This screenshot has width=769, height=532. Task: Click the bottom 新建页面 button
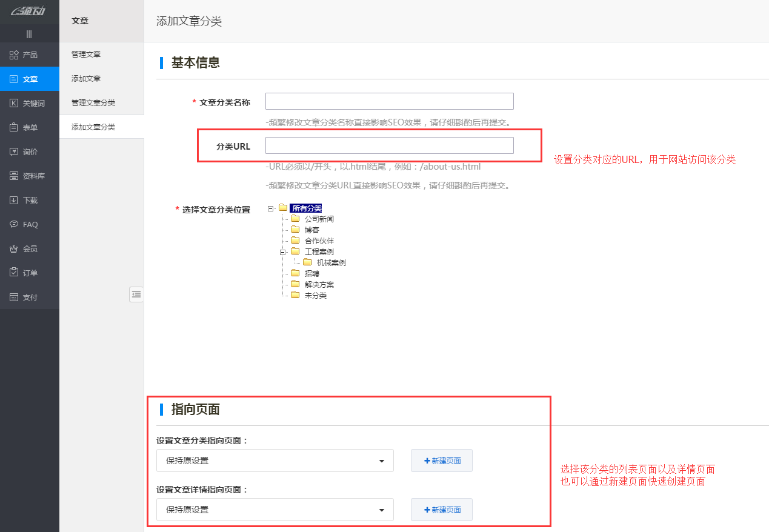441,510
